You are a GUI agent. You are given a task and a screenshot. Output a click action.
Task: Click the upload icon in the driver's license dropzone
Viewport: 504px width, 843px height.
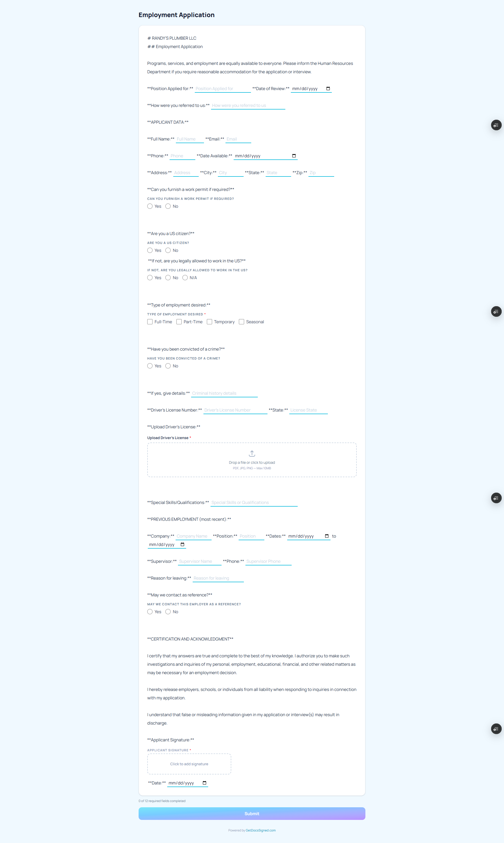point(252,454)
